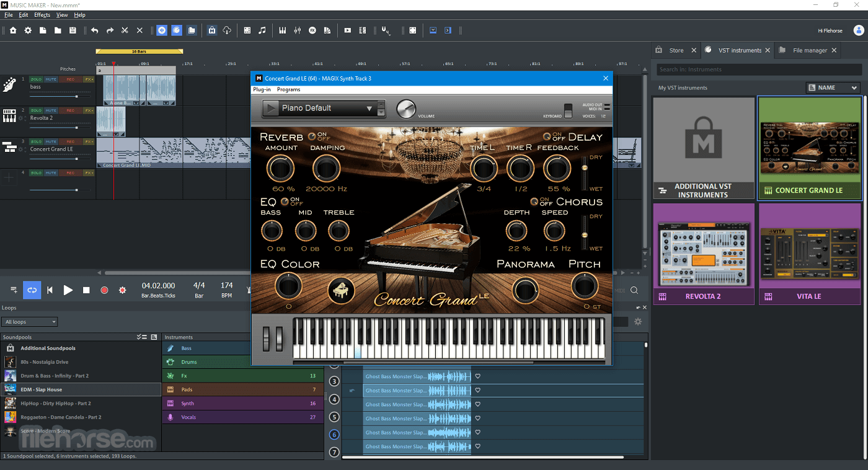Image resolution: width=868 pixels, height=470 pixels.
Task: Click the Home icon in the toolbar
Action: tap(13, 30)
